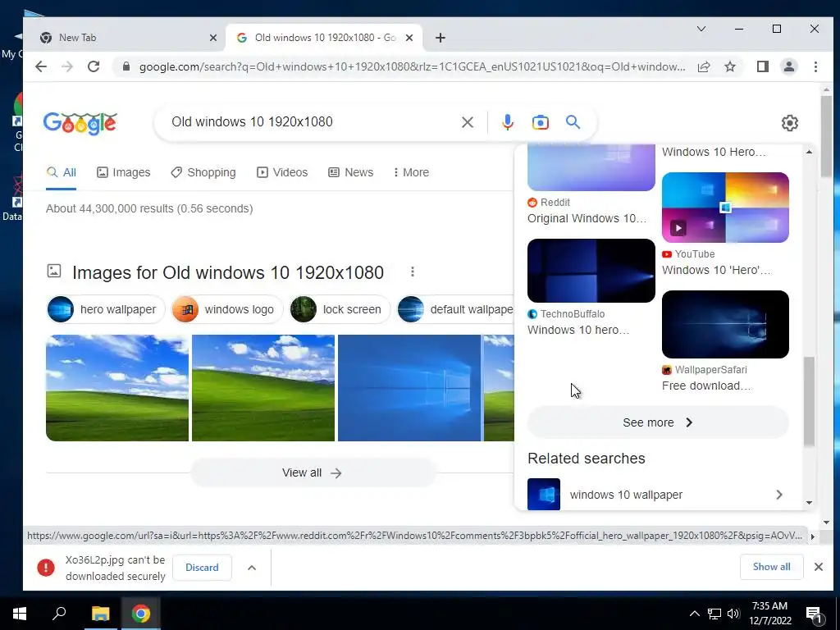Open the Chrome profile avatar

788,66
